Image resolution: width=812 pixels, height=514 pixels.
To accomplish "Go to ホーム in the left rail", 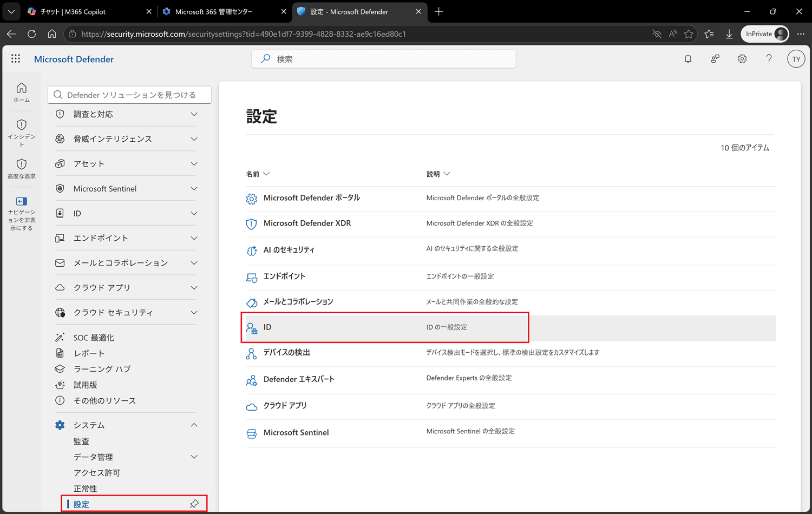I will click(22, 92).
